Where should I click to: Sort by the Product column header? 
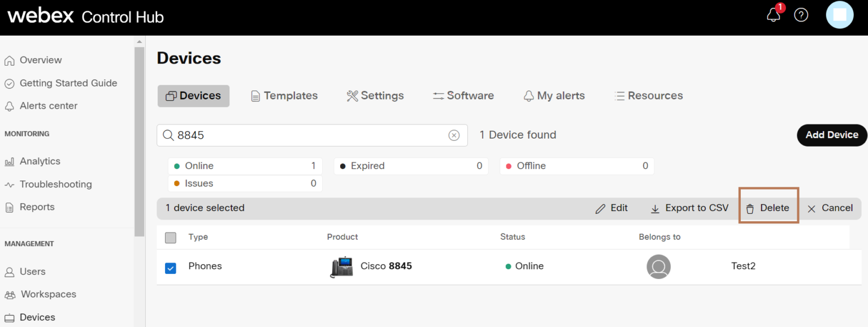click(x=342, y=237)
